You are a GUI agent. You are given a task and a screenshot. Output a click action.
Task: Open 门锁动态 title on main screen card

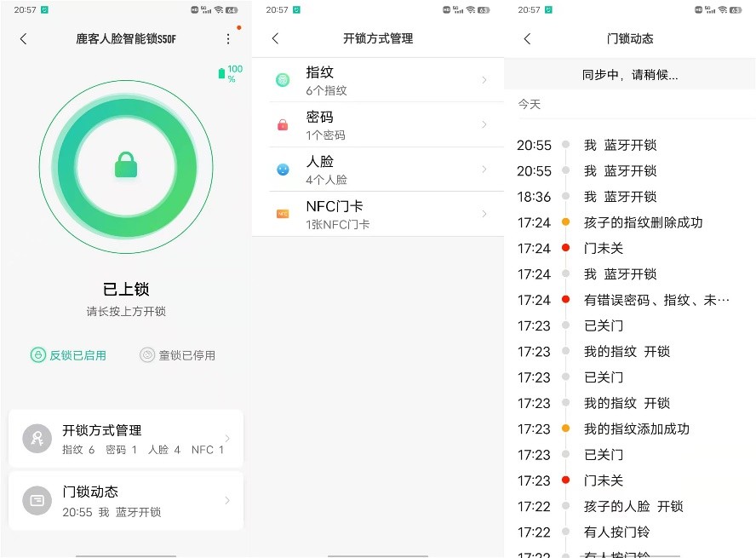[90, 492]
